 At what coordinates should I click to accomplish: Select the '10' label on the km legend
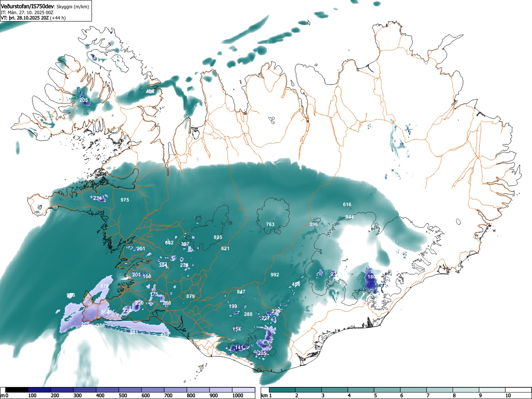click(x=508, y=396)
